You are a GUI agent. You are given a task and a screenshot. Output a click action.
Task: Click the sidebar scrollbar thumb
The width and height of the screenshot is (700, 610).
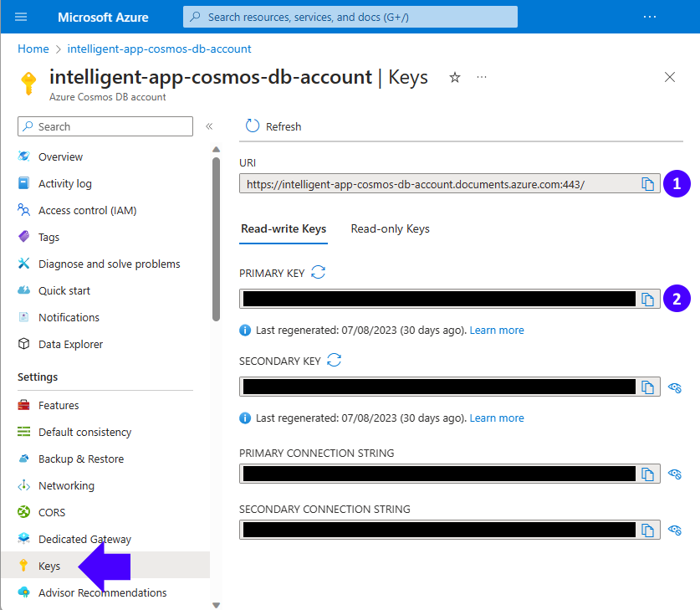point(216,239)
